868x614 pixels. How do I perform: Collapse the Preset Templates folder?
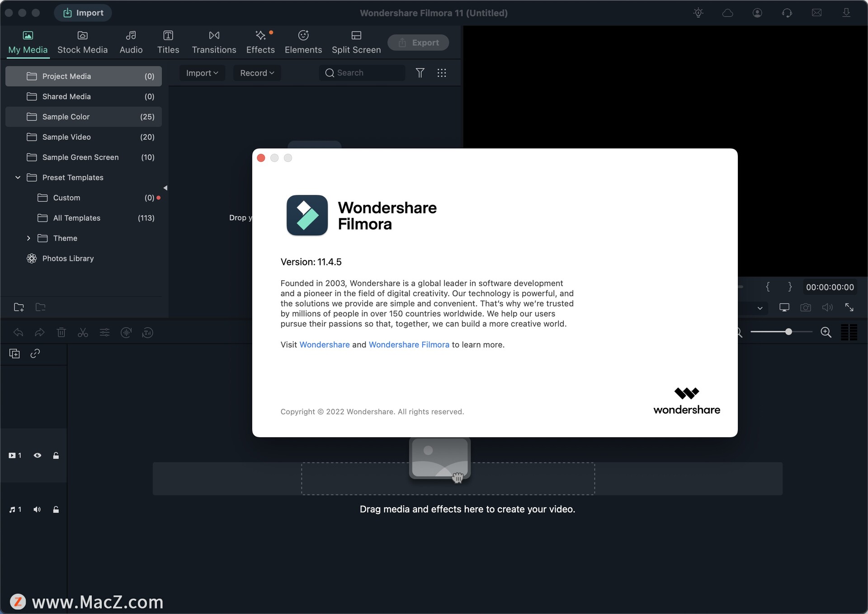coord(18,178)
